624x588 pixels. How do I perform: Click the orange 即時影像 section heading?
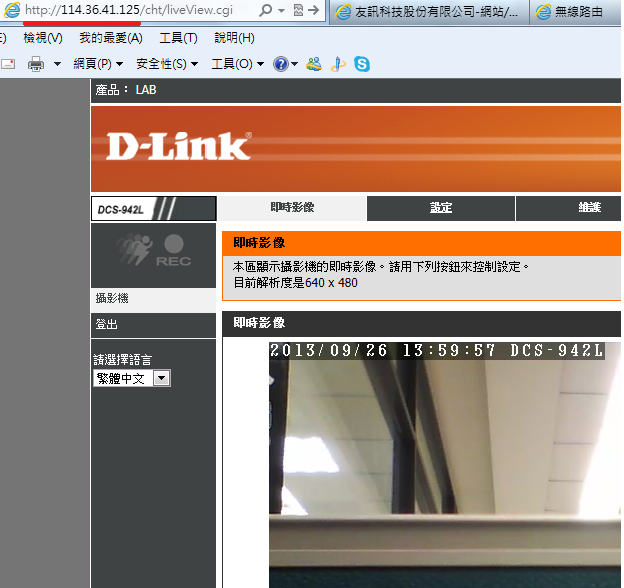pyautogui.click(x=259, y=243)
